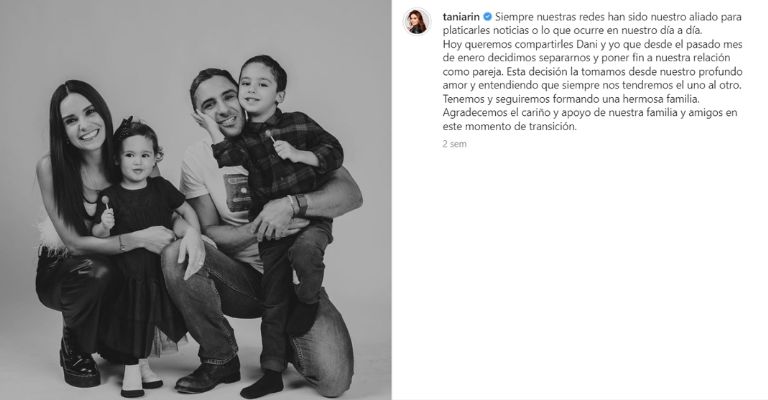
Task: Open the "2 sem" post timestamp
Action: pos(454,144)
